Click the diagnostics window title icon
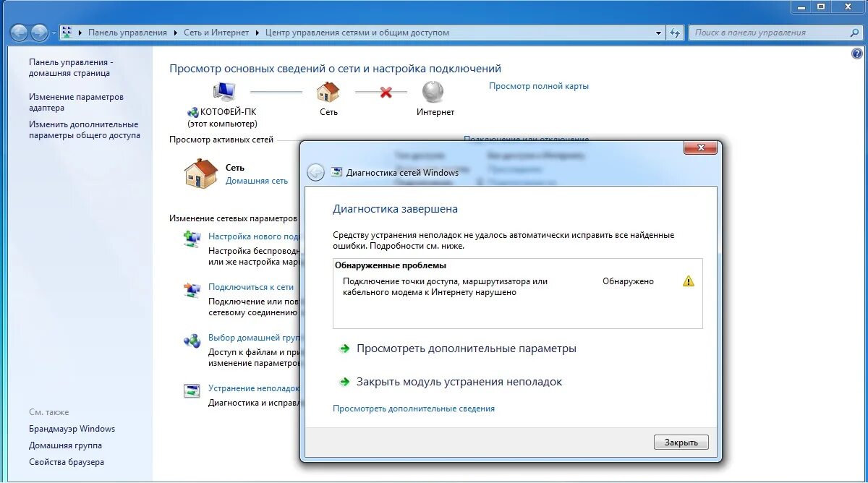This screenshot has height=483, width=868. coord(336,172)
